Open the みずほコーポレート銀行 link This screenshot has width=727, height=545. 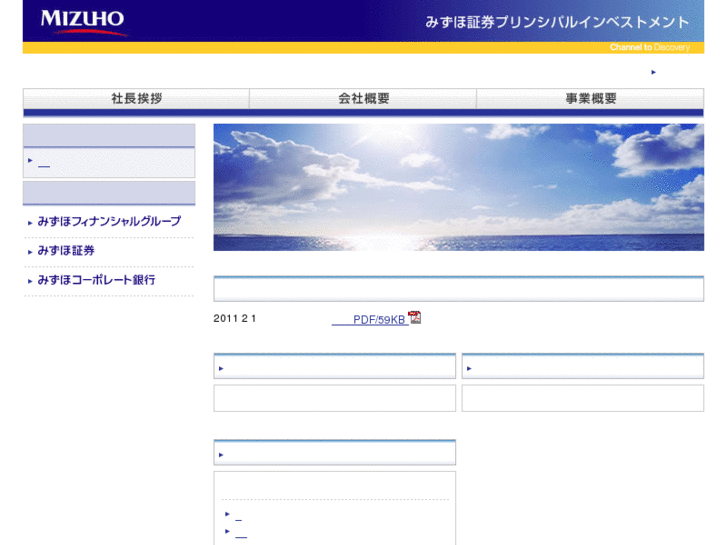coord(96,280)
